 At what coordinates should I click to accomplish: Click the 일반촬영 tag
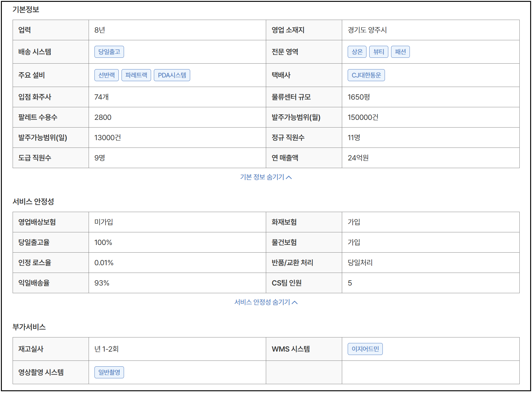click(x=109, y=372)
